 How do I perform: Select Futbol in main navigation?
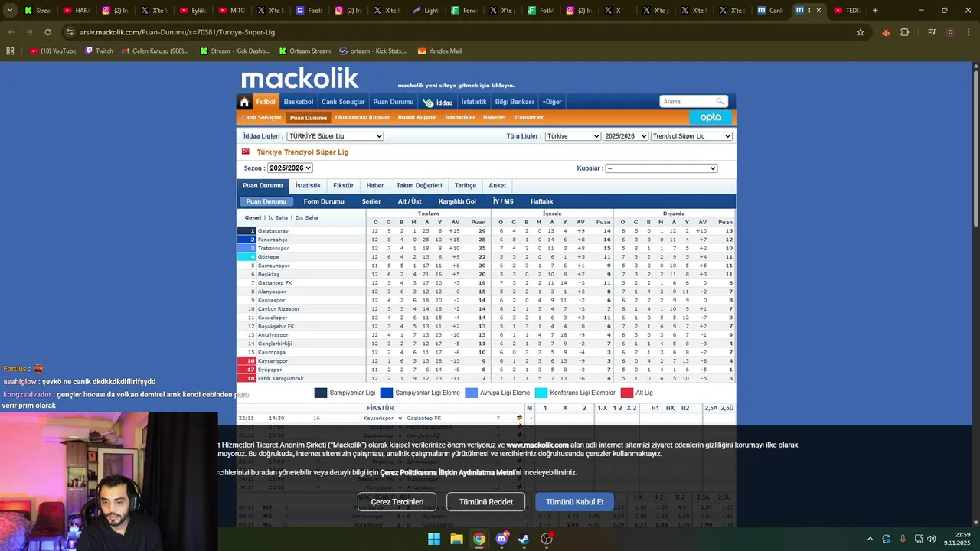click(266, 102)
